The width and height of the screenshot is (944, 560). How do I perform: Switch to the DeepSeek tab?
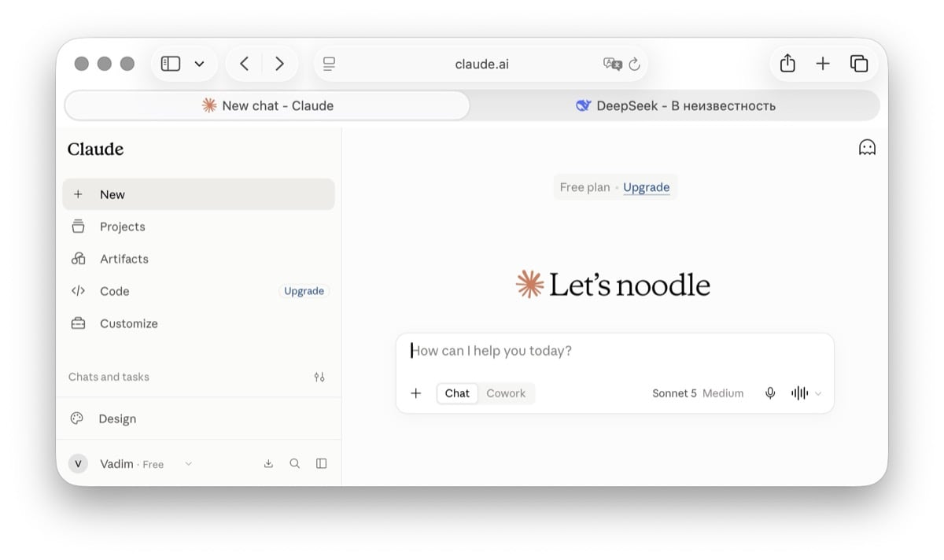pos(675,105)
